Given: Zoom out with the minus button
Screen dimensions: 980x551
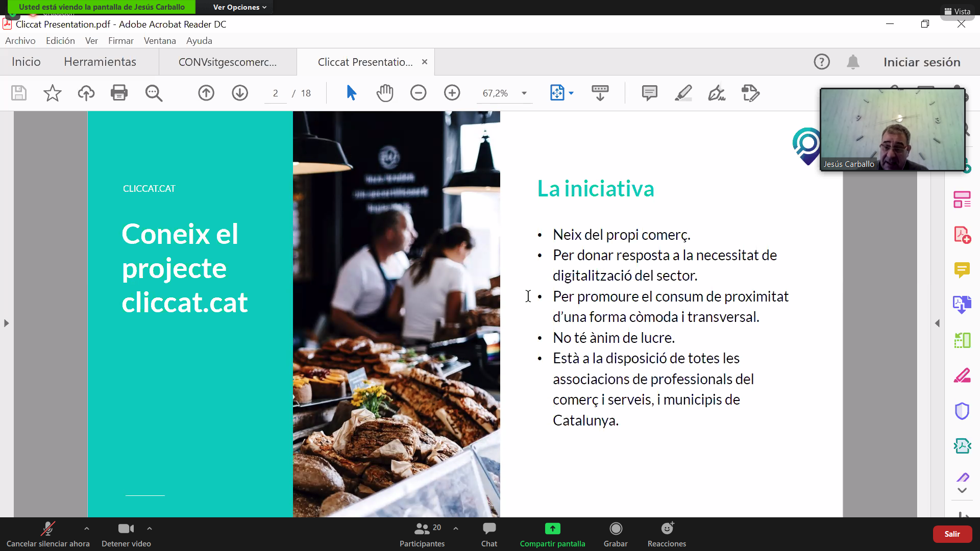Looking at the screenshot, I should point(419,93).
